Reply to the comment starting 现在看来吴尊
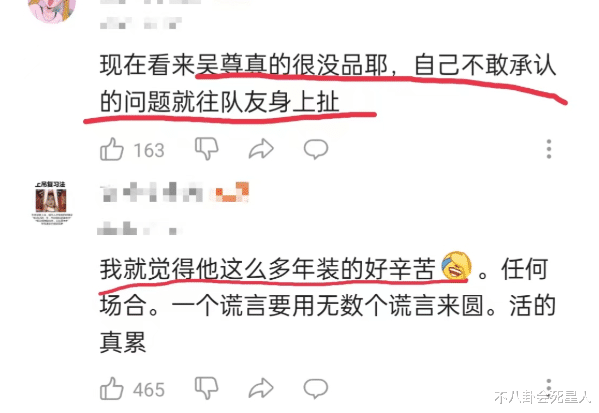Screen dimensions: 599x413 click(316, 149)
